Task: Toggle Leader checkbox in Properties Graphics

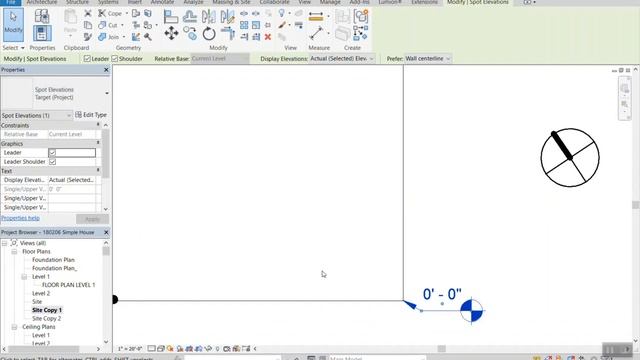Action: point(52,153)
